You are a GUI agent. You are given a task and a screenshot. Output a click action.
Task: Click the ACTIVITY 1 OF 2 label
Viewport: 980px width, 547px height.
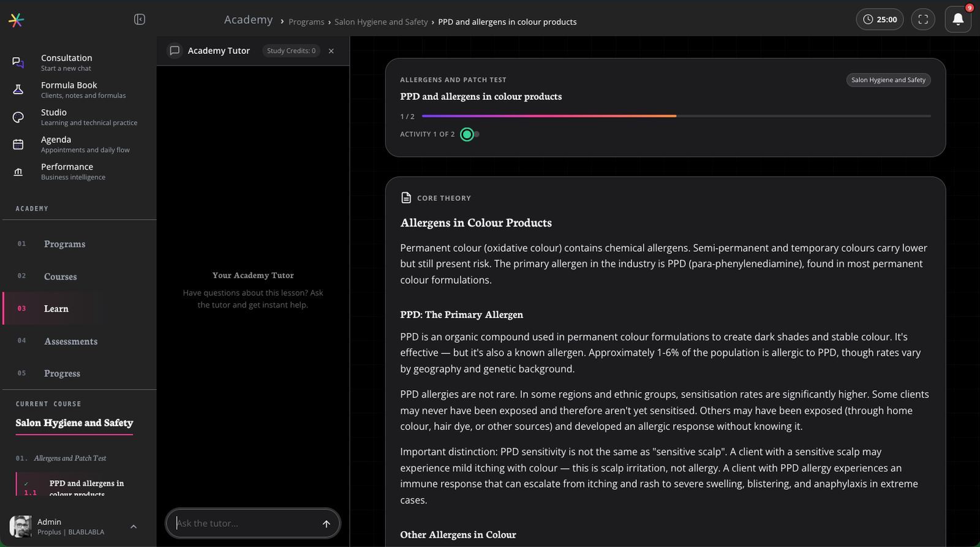428,134
